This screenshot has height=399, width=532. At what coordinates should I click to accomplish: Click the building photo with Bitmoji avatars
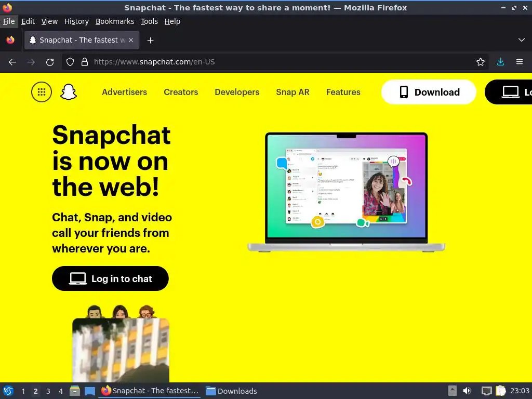(x=121, y=343)
